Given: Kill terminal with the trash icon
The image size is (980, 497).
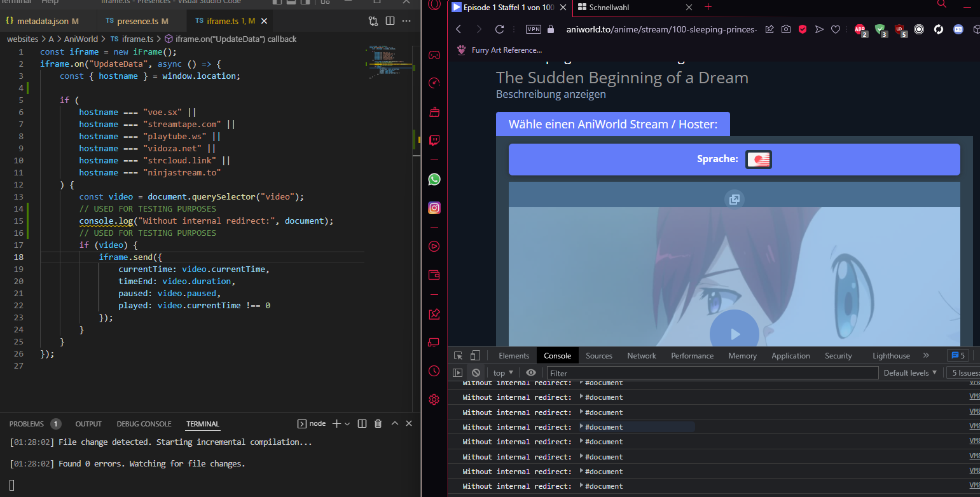Looking at the screenshot, I should pos(378,423).
